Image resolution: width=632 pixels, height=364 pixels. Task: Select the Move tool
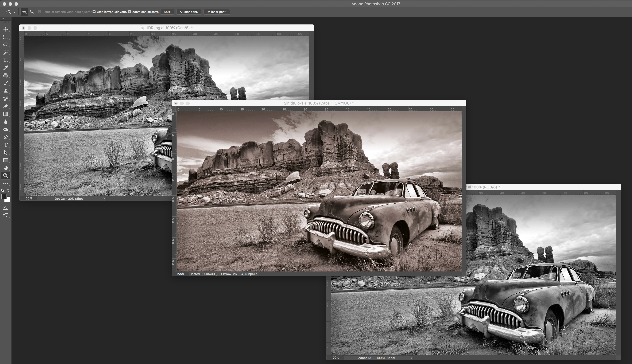coord(5,29)
